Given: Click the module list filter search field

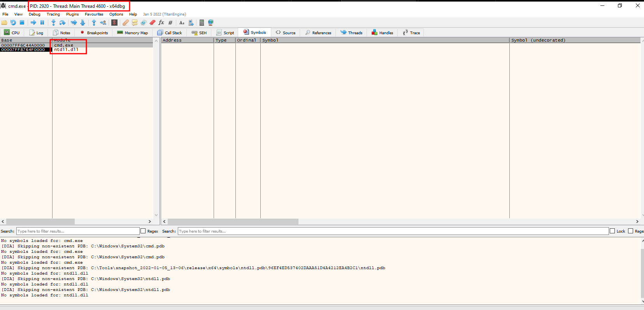Looking at the screenshot, I should point(78,231).
